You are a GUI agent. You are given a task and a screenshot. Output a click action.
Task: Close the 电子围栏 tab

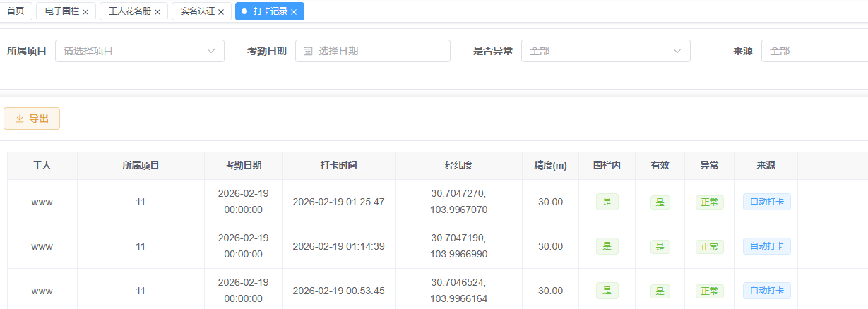(85, 12)
